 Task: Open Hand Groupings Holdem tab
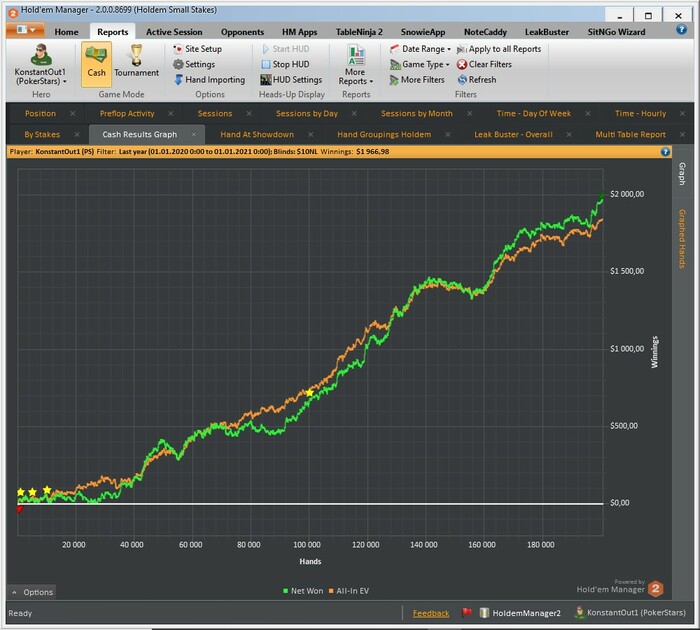[384, 134]
